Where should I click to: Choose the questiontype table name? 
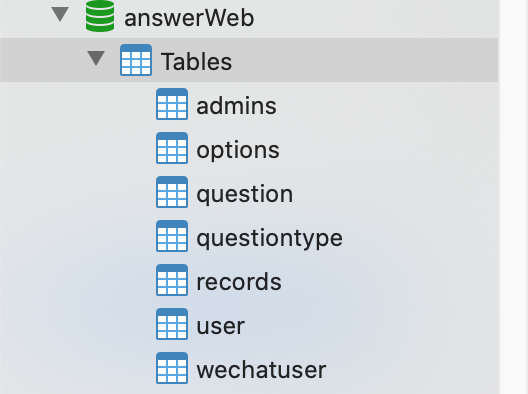[x=270, y=239]
